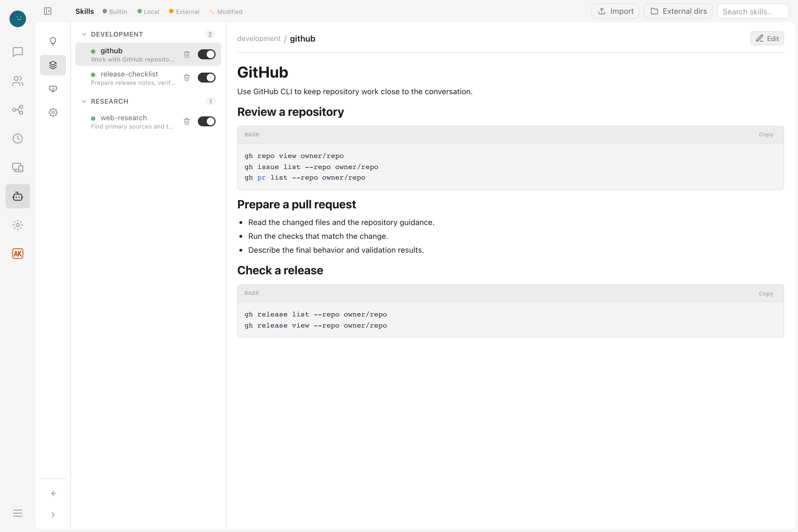Click the smiley avatar logo
This screenshot has height=532, width=798.
click(18, 19)
